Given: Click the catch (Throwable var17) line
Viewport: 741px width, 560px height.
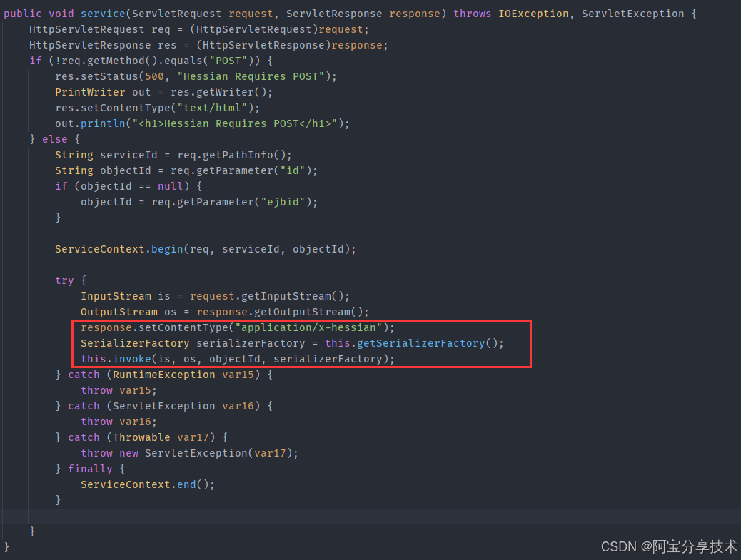Looking at the screenshot, I should pyautogui.click(x=141, y=437).
